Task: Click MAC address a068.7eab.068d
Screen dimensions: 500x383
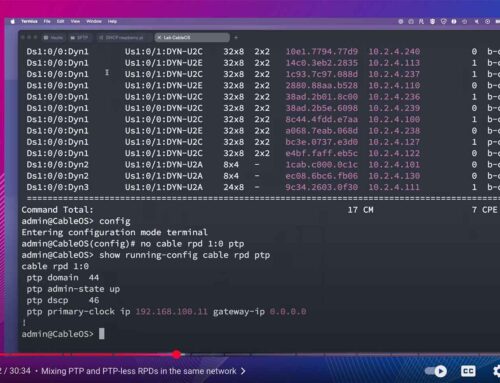Action: (322, 131)
